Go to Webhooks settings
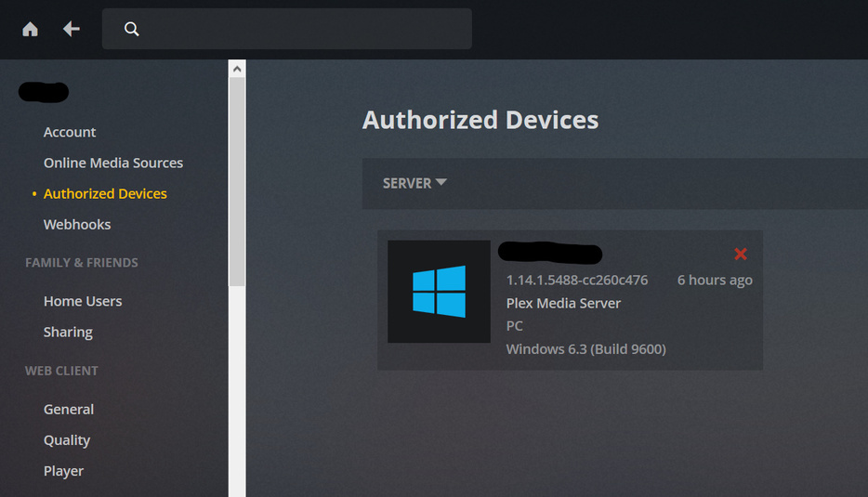The image size is (868, 497). click(x=77, y=224)
